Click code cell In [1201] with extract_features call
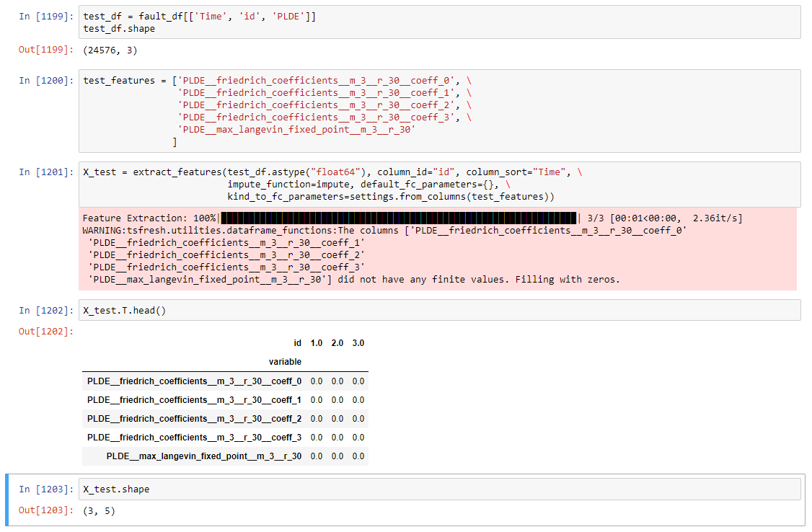812x532 pixels. click(x=439, y=185)
